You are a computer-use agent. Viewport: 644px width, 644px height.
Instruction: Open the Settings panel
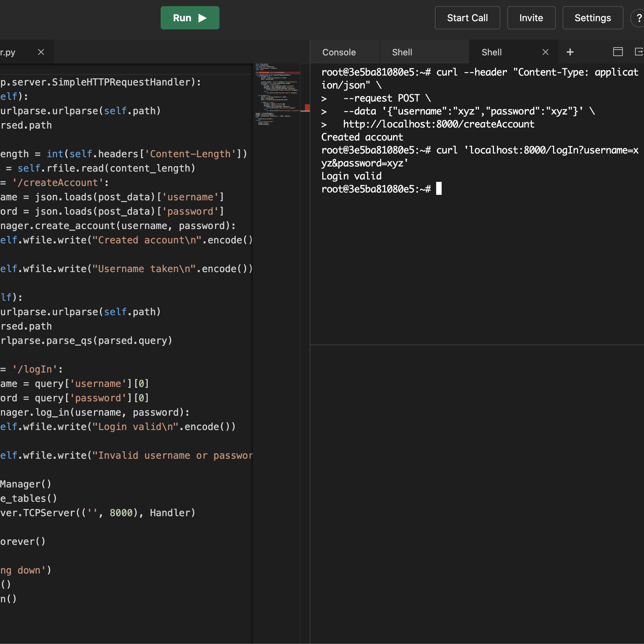point(592,18)
